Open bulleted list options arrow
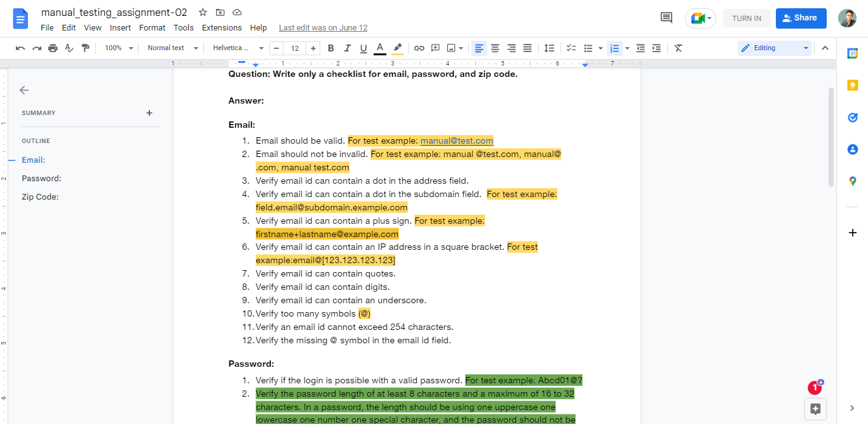The width and height of the screenshot is (868, 424). [x=600, y=48]
